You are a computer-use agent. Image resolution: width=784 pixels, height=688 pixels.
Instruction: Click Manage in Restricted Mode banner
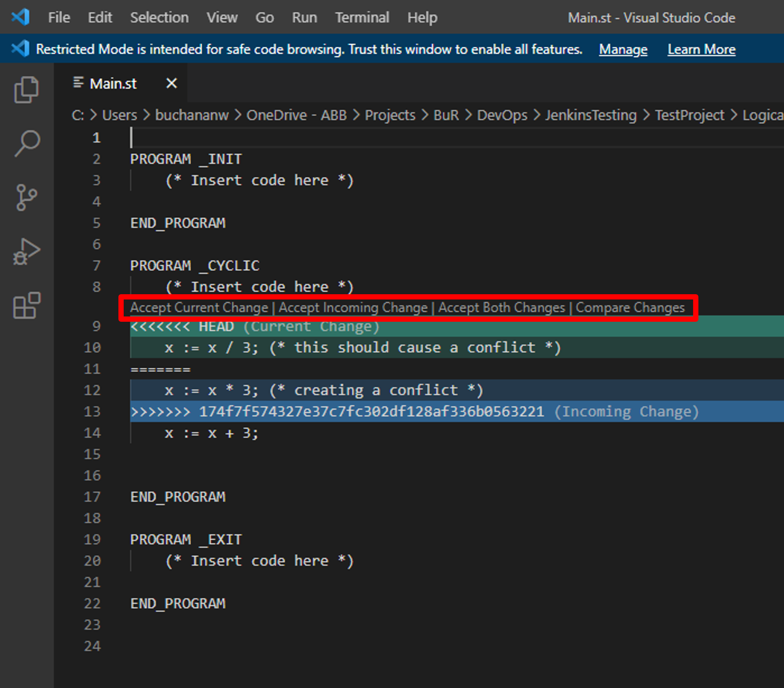623,49
